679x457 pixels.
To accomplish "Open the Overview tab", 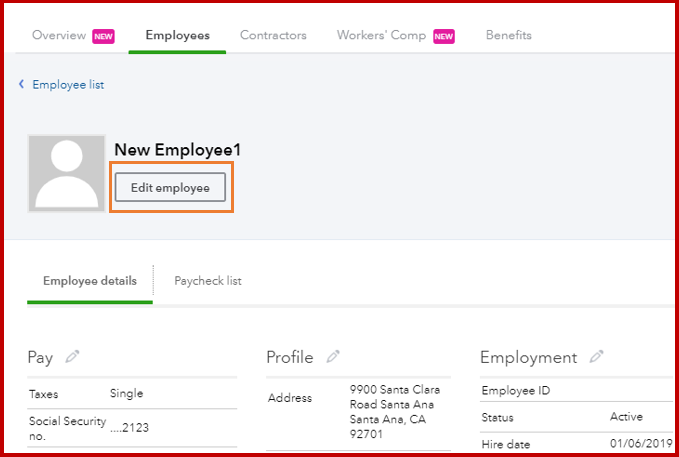I will [59, 35].
